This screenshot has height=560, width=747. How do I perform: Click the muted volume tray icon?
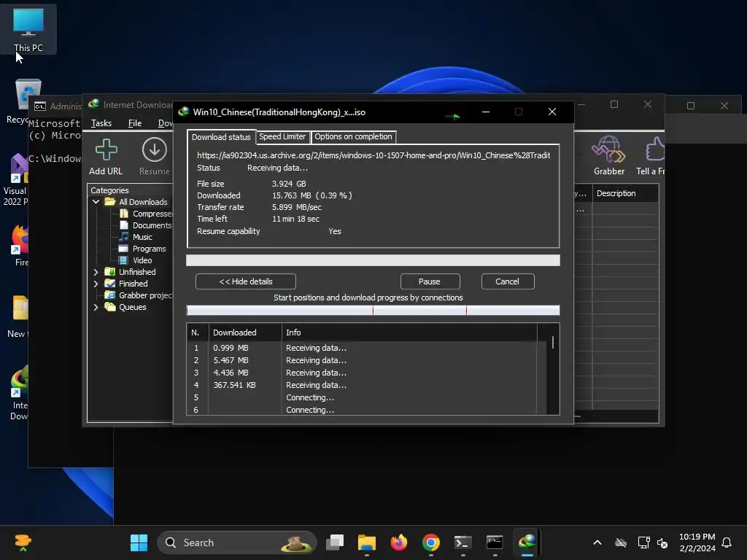662,542
